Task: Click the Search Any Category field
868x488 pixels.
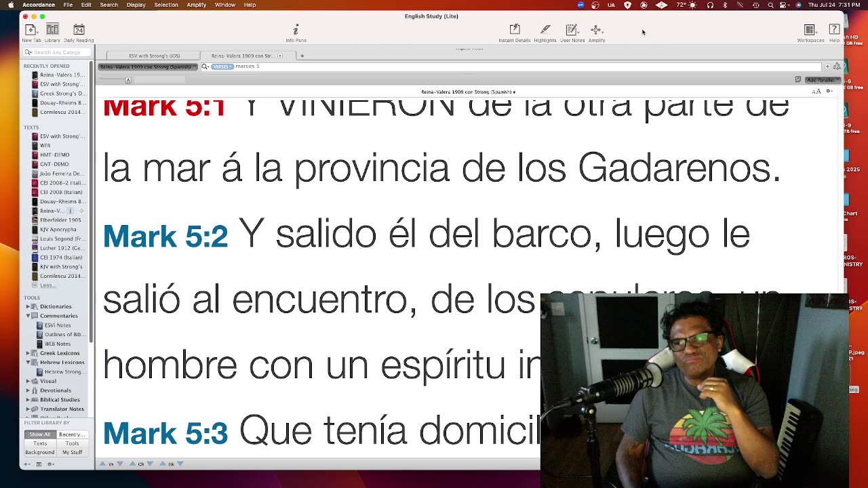Action: [x=58, y=52]
